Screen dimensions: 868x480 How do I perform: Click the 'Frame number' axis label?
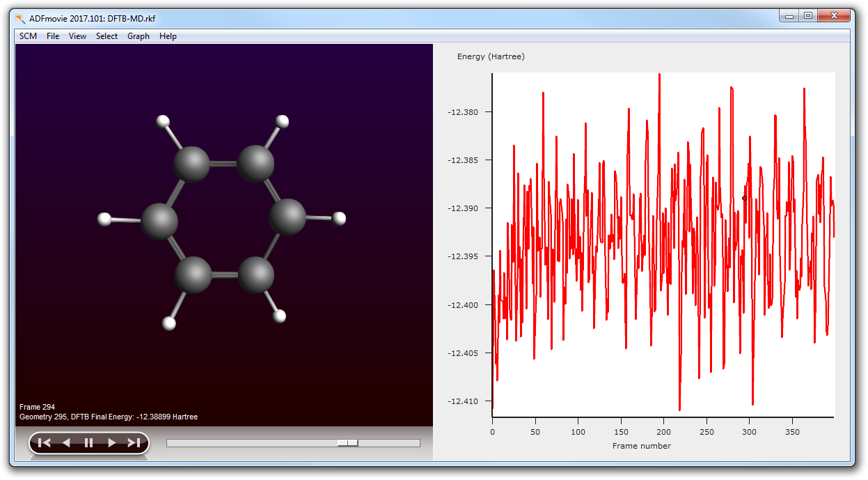coord(642,446)
